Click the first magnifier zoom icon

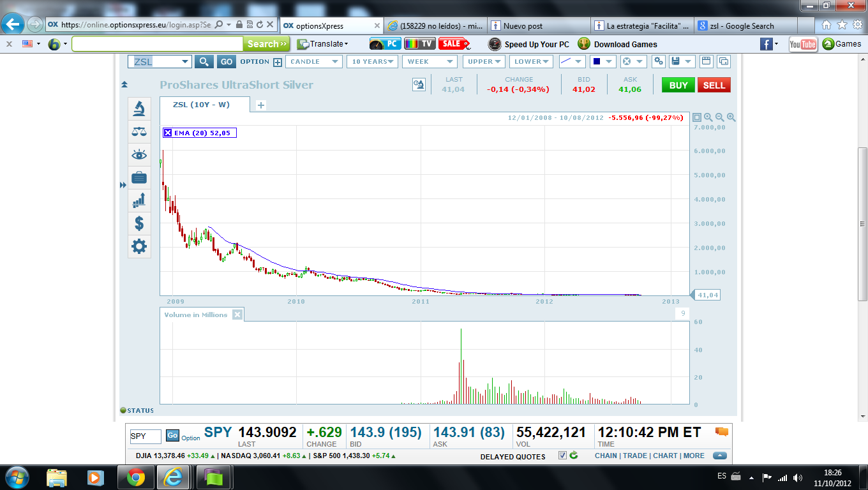click(x=708, y=117)
